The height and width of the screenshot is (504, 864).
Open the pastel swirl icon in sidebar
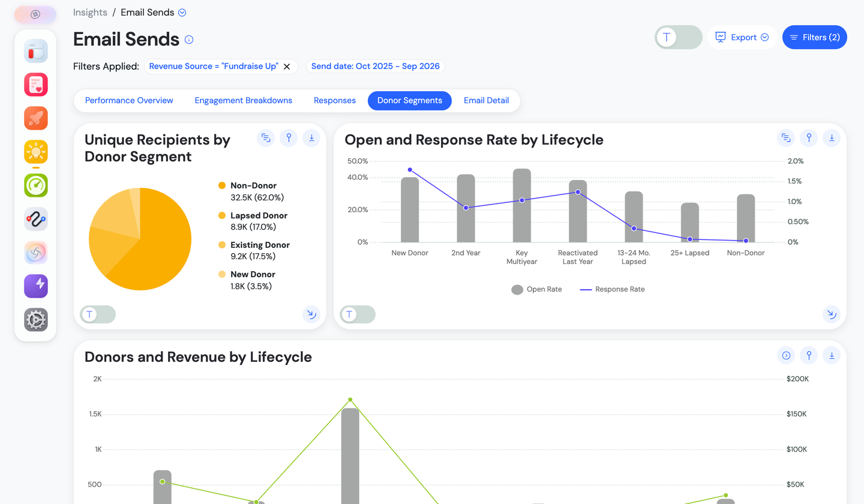point(35,253)
